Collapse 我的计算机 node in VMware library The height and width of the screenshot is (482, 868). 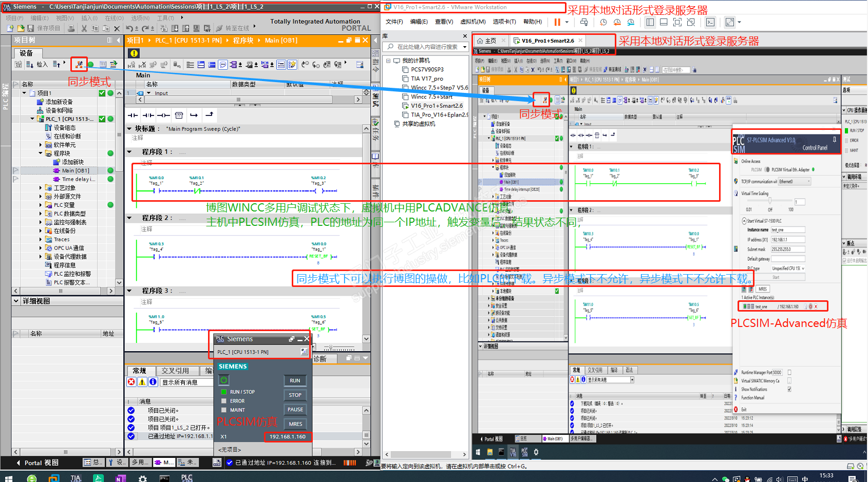(x=388, y=61)
